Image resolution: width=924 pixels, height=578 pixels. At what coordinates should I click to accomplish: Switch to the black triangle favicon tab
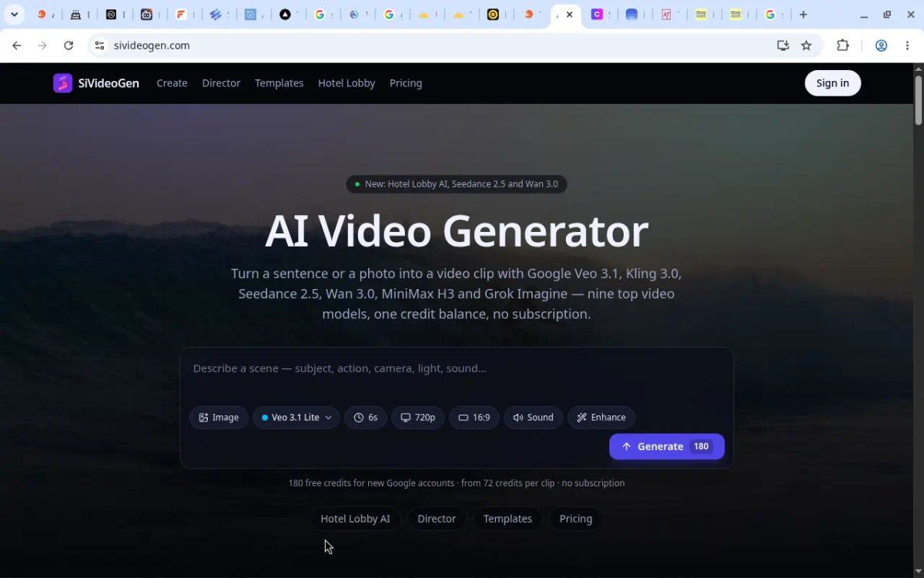point(285,15)
